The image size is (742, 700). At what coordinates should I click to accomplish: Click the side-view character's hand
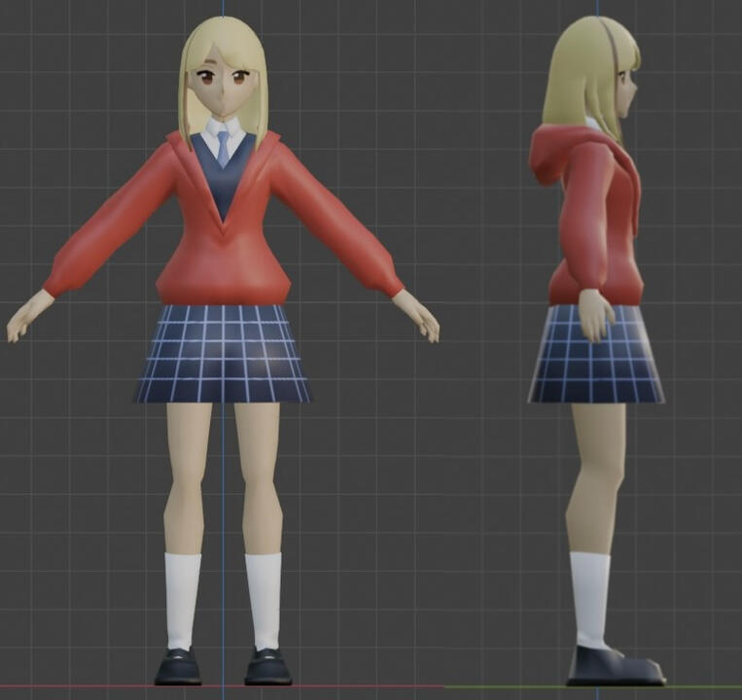(595, 315)
